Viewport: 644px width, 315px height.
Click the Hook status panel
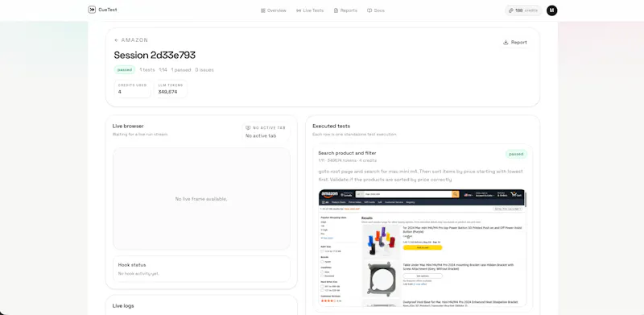pyautogui.click(x=201, y=269)
